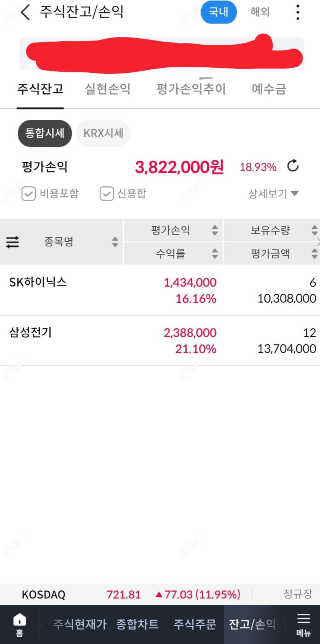
Task: Open column settings icon beside 종목명
Action: click(13, 242)
